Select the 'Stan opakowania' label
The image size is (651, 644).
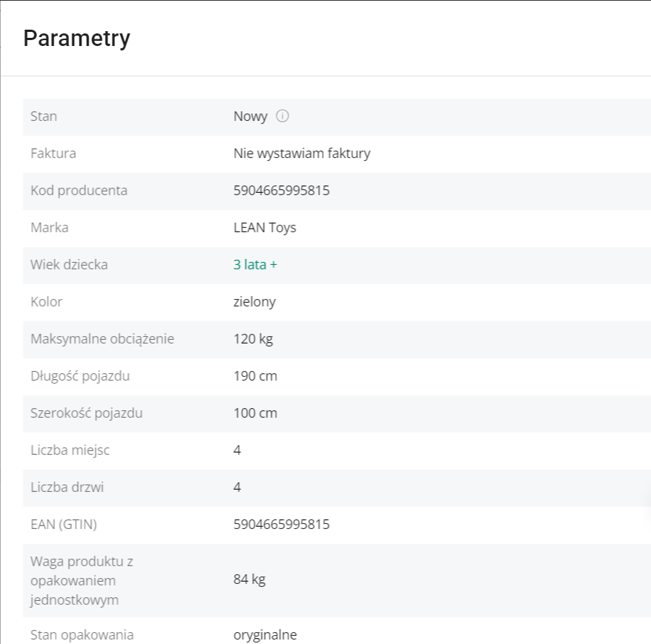pos(82,635)
